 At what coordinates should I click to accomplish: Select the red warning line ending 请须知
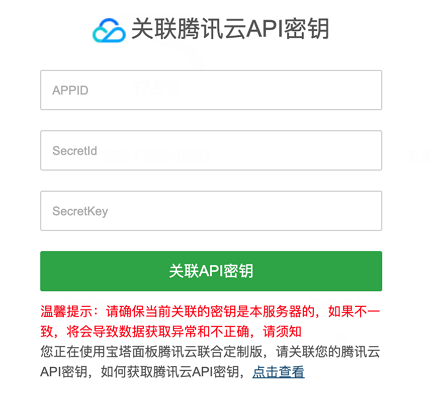[171, 332]
